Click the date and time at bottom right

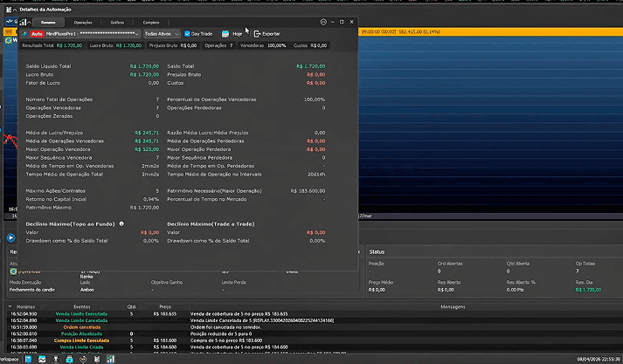(x=599, y=360)
